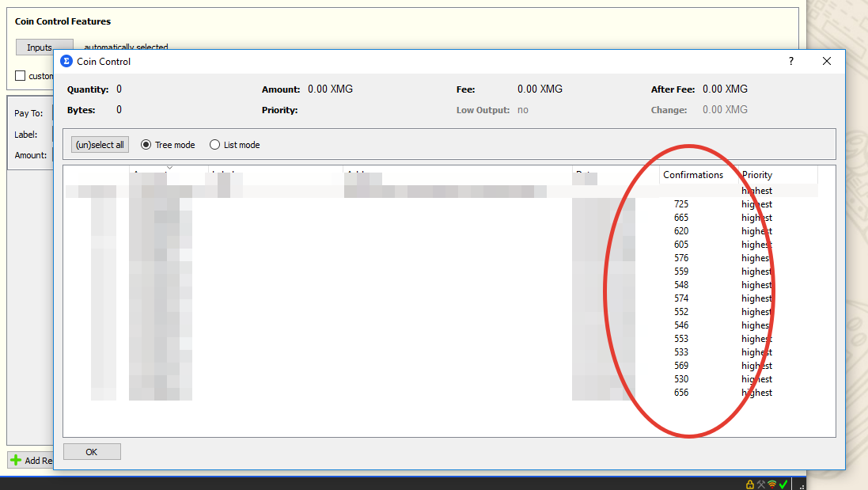Close the Coin Control dialog
Image resolution: width=868 pixels, height=490 pixels.
[x=827, y=61]
